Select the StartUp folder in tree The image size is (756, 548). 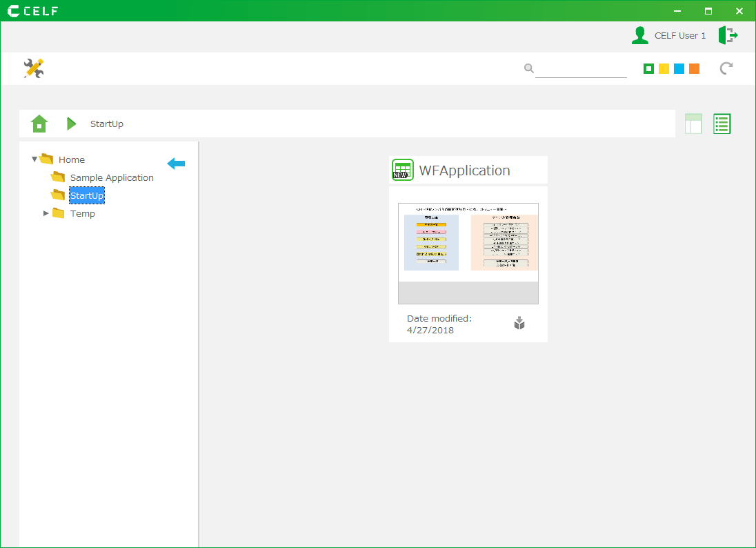coord(87,195)
